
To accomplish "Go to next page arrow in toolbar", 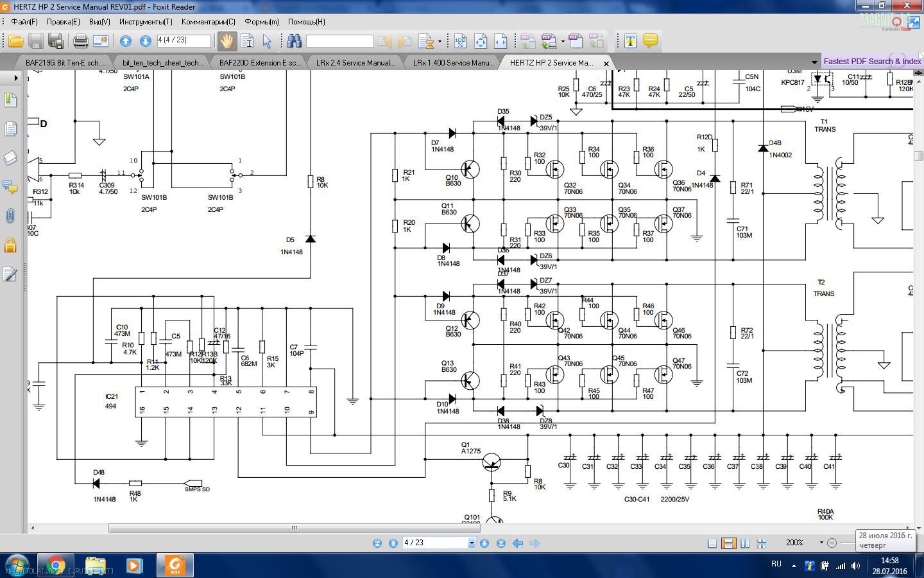I will (x=146, y=41).
